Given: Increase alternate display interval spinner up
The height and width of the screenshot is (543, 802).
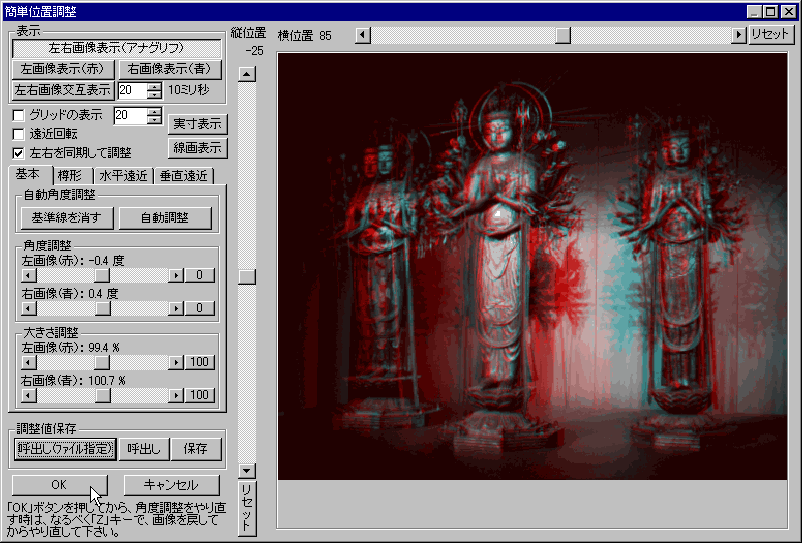Looking at the screenshot, I should pos(154,86).
